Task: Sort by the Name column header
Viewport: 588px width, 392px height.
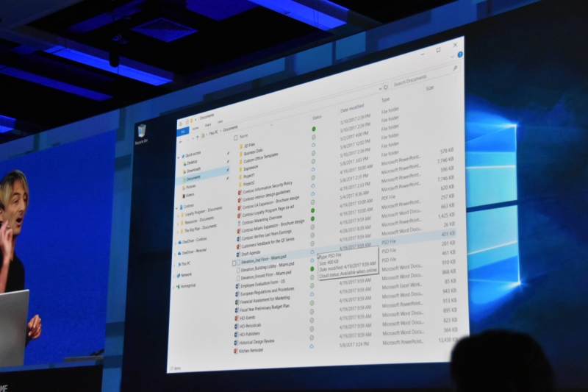Action: coord(244,136)
